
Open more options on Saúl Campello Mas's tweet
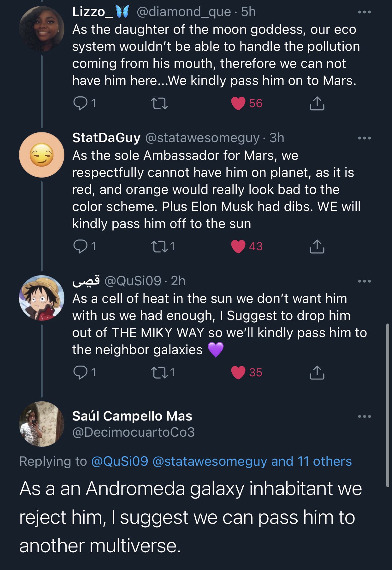pos(365,416)
